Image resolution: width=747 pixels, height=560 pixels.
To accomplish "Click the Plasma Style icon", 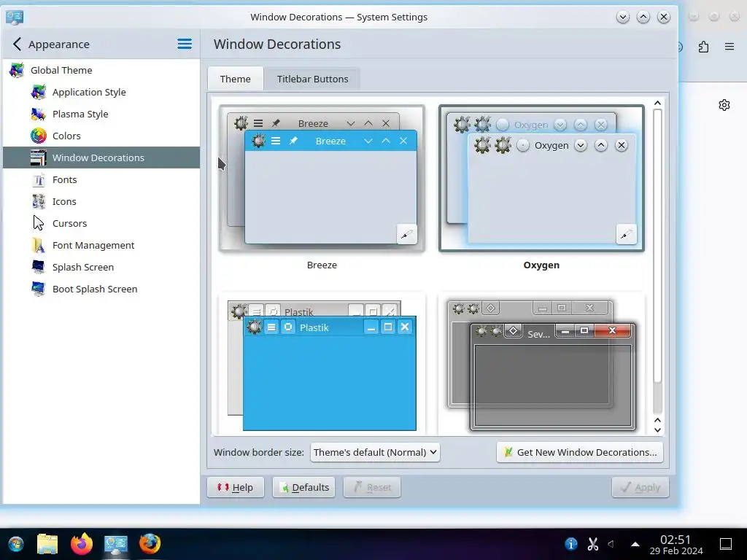I will click(38, 114).
